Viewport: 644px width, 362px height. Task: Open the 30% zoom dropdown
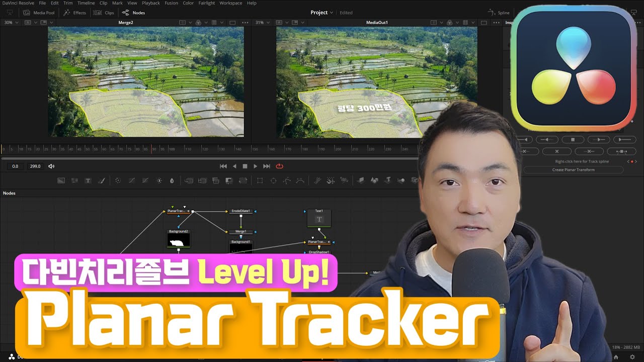pyautogui.click(x=11, y=23)
